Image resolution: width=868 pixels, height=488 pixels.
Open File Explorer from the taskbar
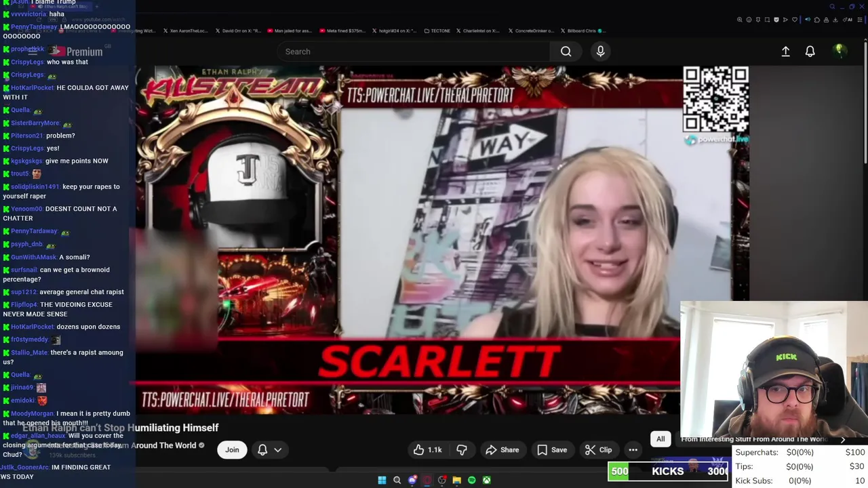pyautogui.click(x=456, y=480)
